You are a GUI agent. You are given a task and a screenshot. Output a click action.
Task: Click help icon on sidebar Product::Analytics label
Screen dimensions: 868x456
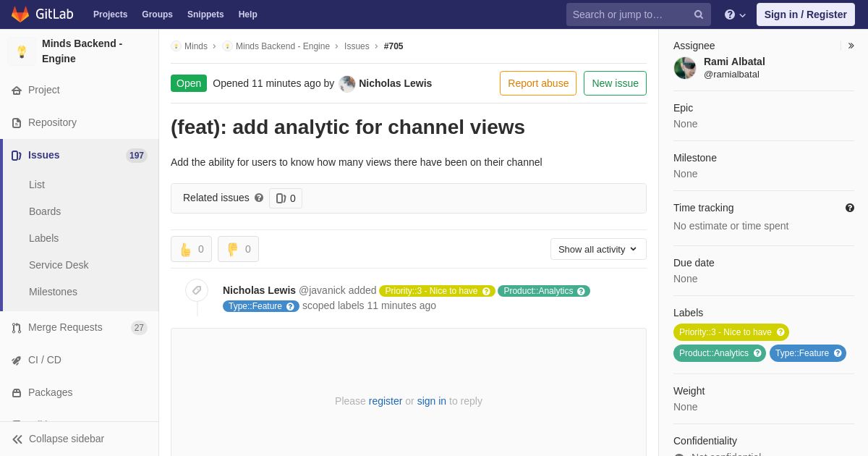pos(757,353)
